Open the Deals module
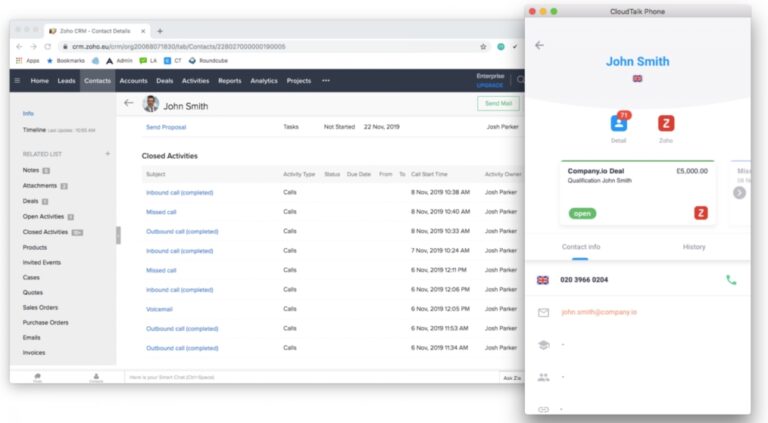The height and width of the screenshot is (423, 768). coord(165,81)
